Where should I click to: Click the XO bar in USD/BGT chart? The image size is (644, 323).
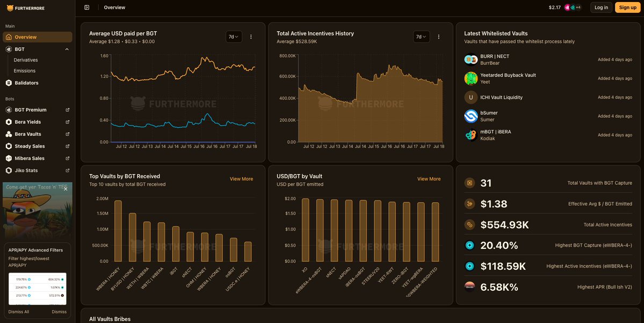(306, 230)
